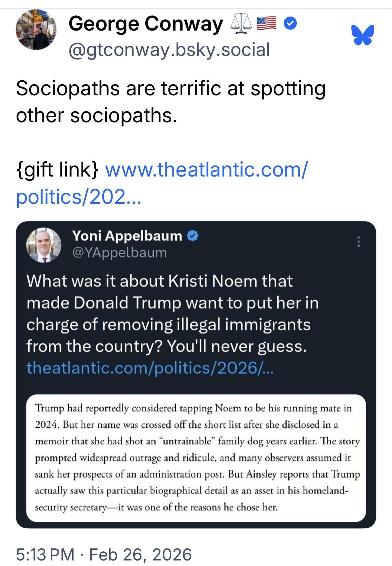Click the 5:13 PM post time

point(45,554)
